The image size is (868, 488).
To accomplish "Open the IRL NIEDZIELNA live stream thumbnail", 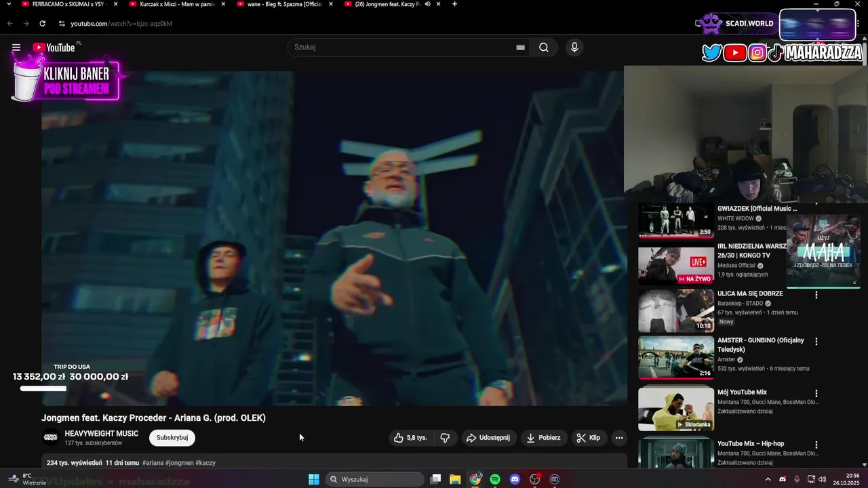I will 676,264.
